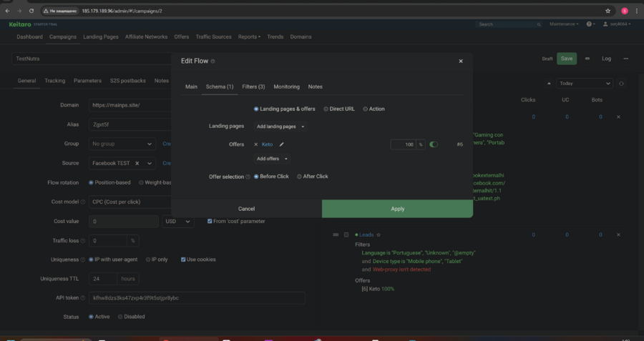
Task: Select the Direct URL schema option
Action: 339,109
